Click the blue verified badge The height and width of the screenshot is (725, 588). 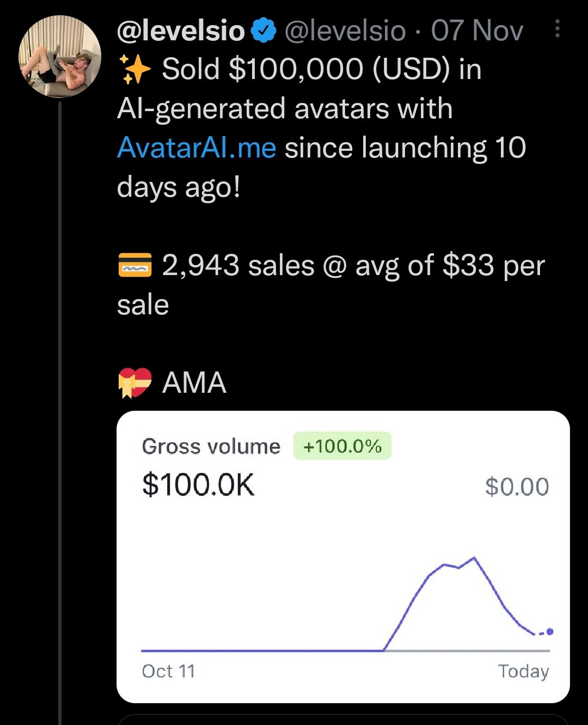pos(264,31)
